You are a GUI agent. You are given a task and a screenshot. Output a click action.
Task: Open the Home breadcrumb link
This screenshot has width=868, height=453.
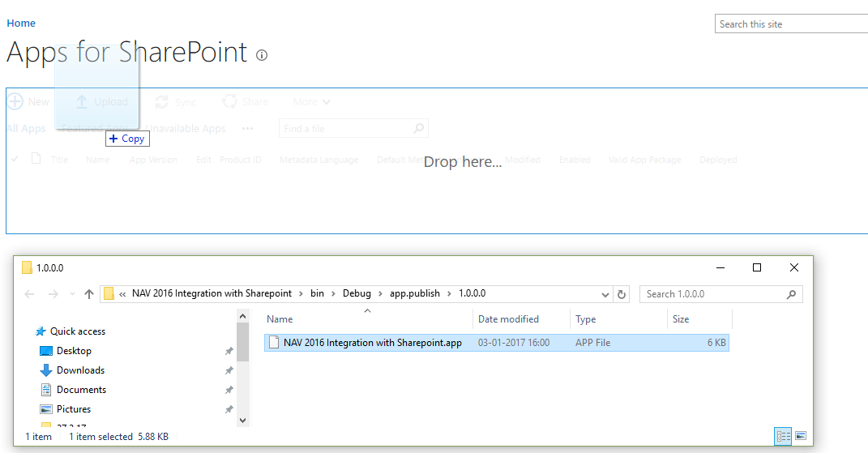21,24
